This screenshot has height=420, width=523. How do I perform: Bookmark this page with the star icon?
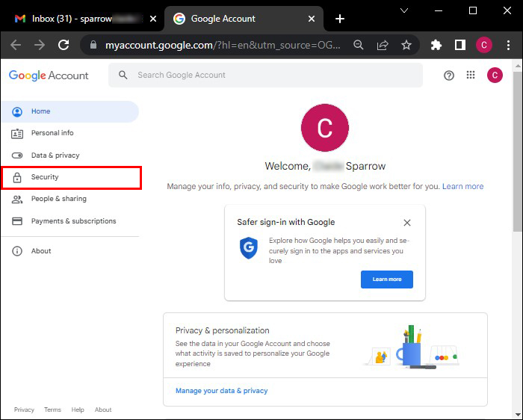[406, 45]
